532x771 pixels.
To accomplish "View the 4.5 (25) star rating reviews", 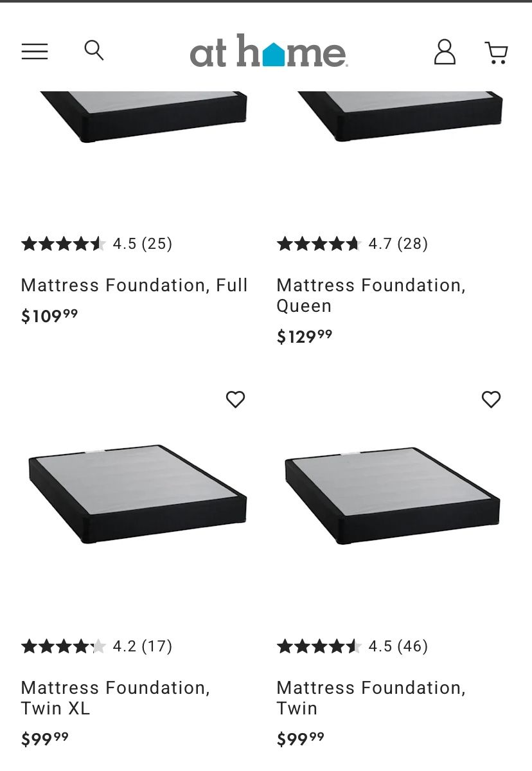I will click(x=96, y=244).
